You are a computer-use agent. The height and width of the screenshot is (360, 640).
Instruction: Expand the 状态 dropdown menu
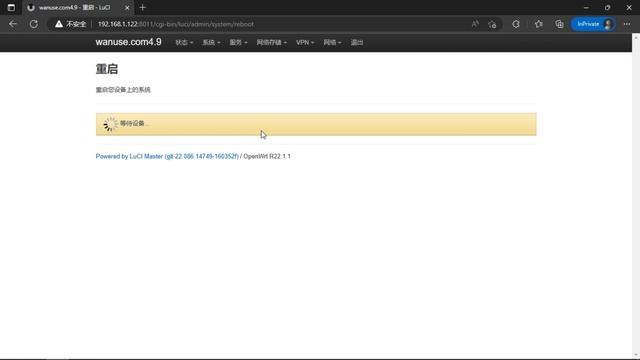point(184,42)
